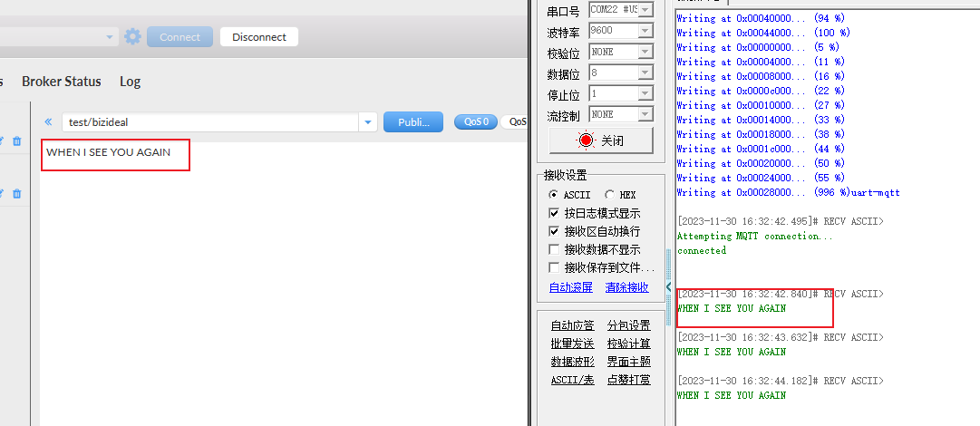Open connection settings gear icon
Image resolution: width=980 pixels, height=426 pixels.
tap(133, 37)
